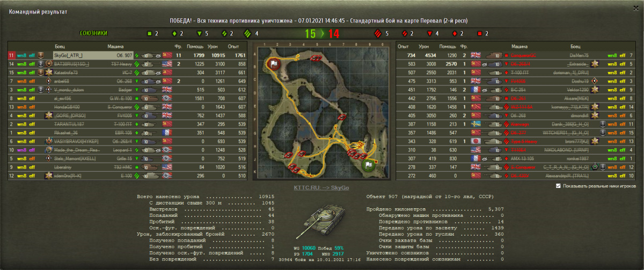Click the green base flag on minimap
The image size is (644, 270).
tap(368, 165)
